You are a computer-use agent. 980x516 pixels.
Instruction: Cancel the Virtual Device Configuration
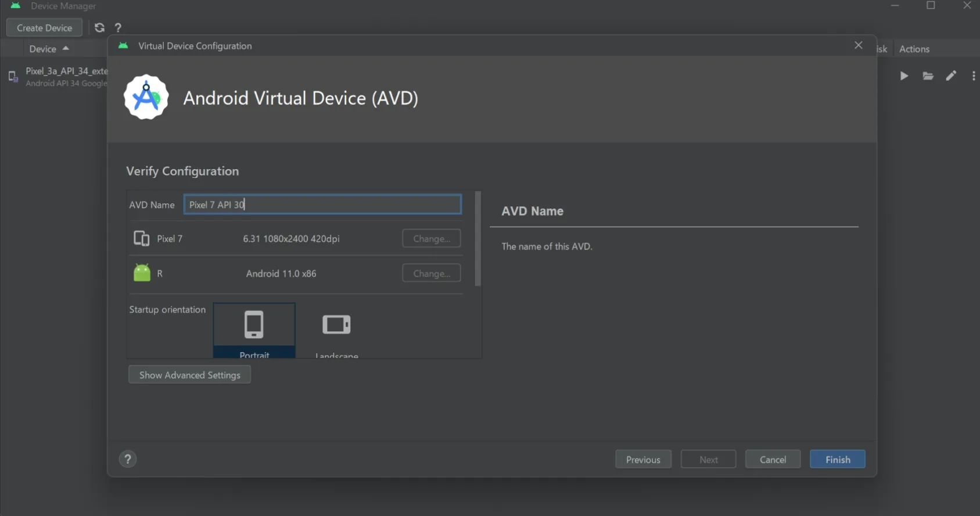pyautogui.click(x=773, y=459)
